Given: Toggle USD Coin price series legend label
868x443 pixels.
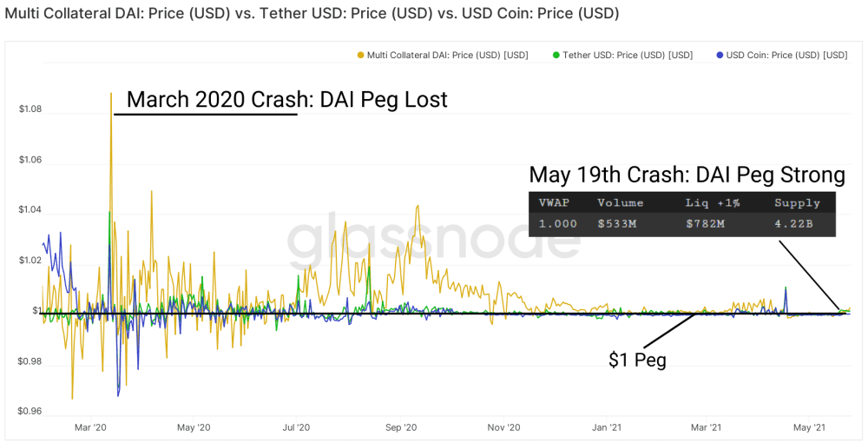Looking at the screenshot, I should (x=786, y=56).
